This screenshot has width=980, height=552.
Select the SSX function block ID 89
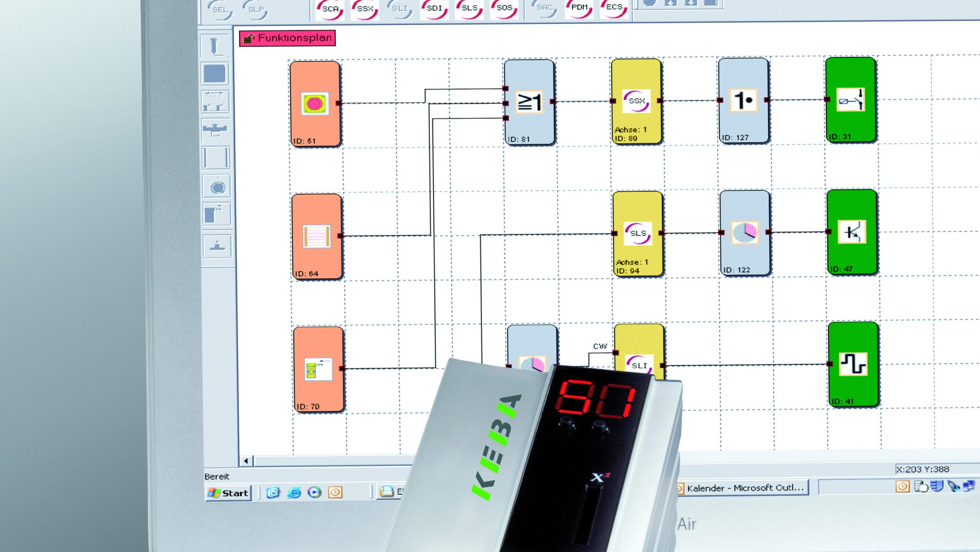636,101
